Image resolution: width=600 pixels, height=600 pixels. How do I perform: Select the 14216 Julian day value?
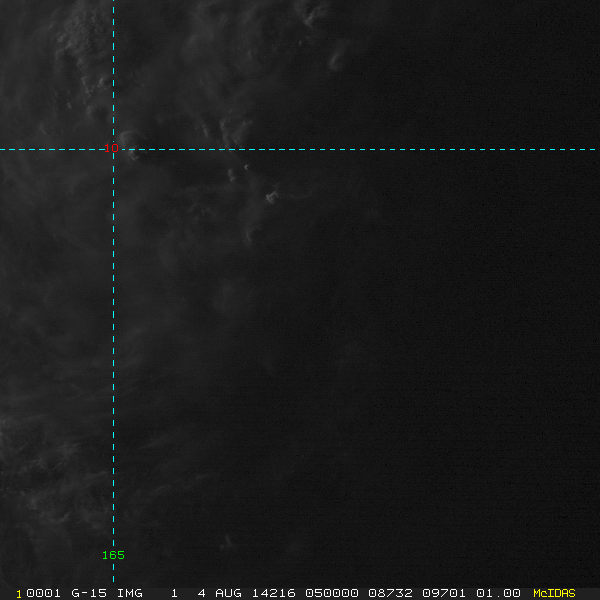(x=275, y=593)
